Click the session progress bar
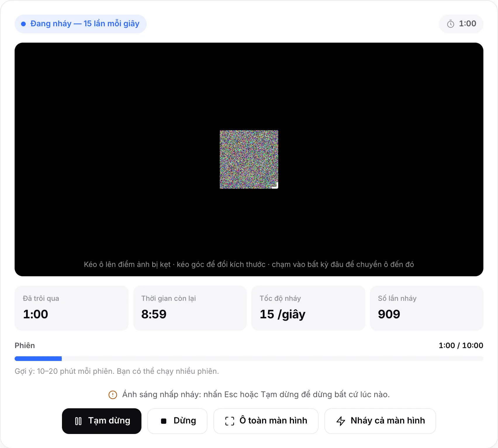 249,359
